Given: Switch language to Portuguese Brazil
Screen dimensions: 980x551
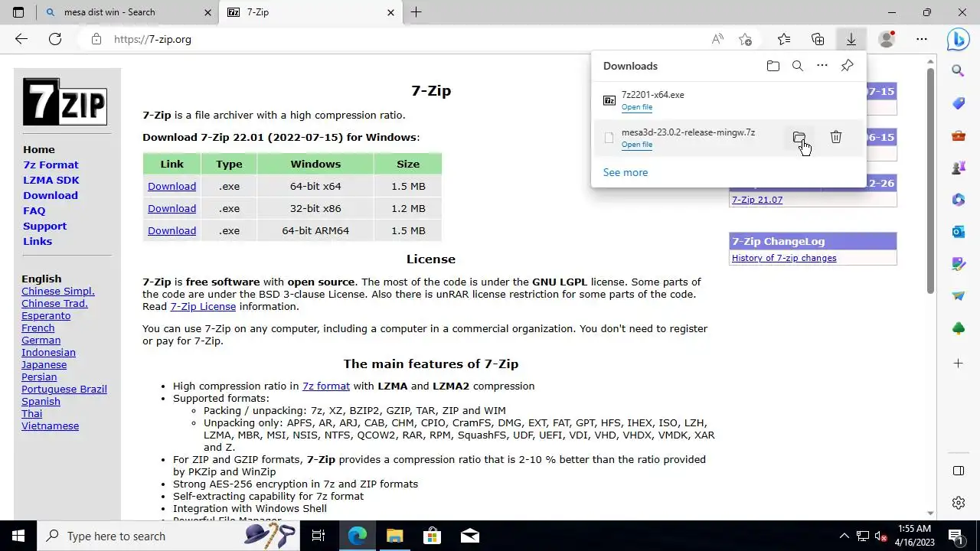Looking at the screenshot, I should pyautogui.click(x=64, y=389).
